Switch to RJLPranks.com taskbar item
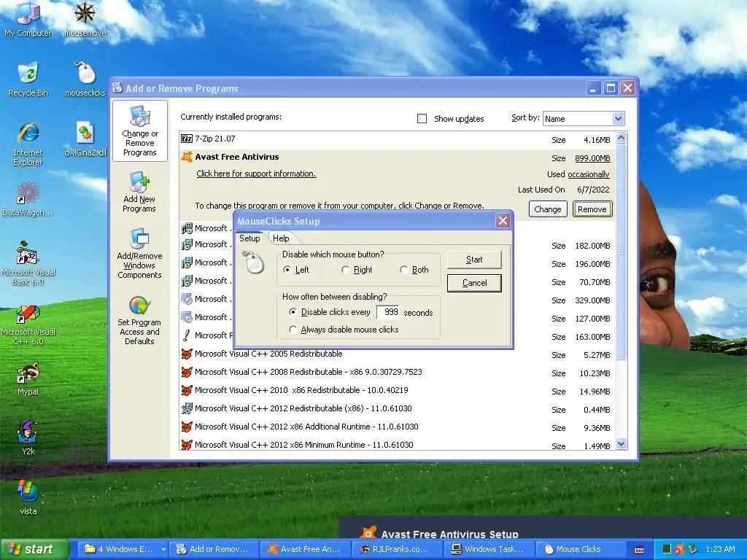 point(397,549)
